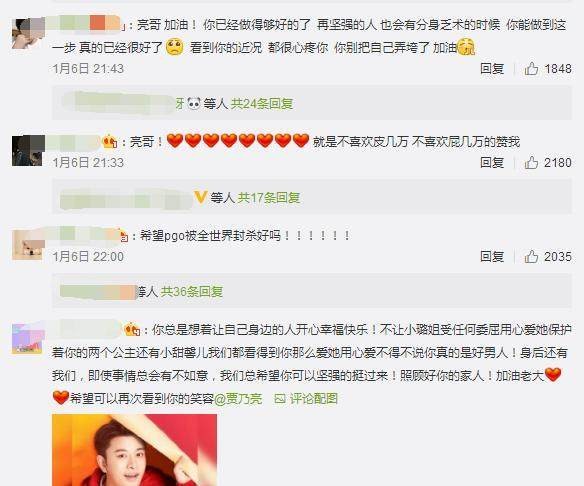The height and width of the screenshot is (486, 584).
Task: Reply to the 1月6日 21:33 comment
Action: (x=492, y=163)
